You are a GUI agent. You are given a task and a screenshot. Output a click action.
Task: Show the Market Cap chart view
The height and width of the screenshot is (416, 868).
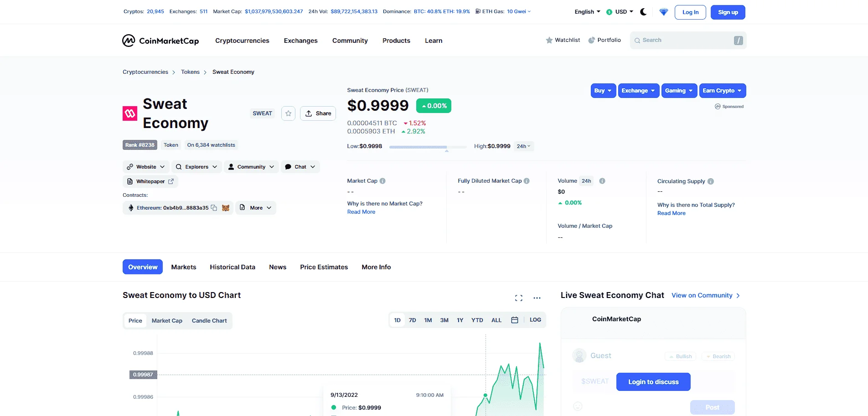click(167, 321)
